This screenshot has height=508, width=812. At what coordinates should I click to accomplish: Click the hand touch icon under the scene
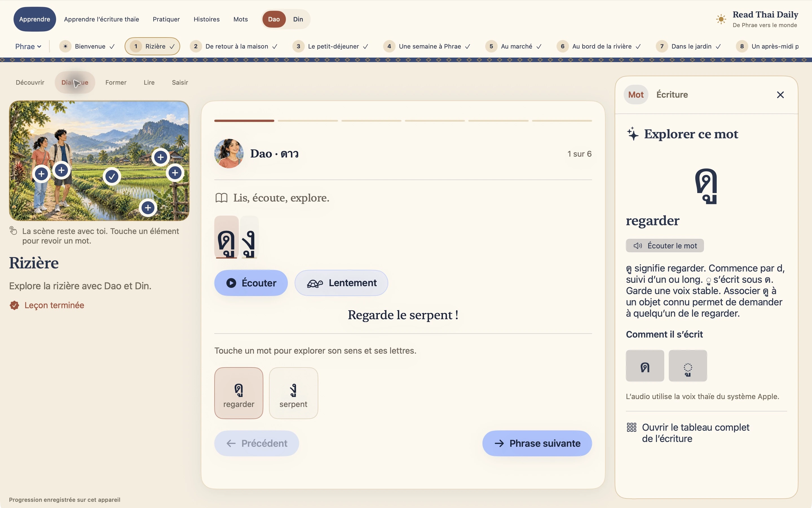click(x=14, y=231)
